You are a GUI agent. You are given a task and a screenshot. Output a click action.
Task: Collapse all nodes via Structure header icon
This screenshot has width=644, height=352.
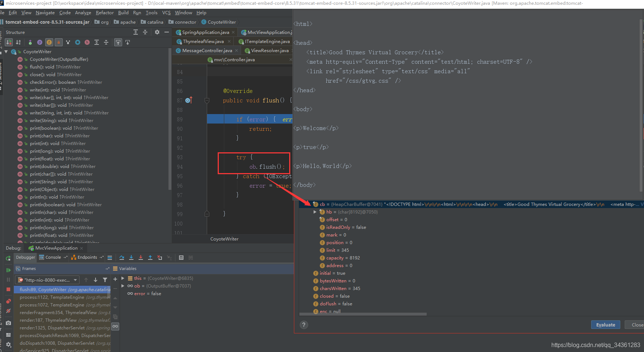[x=145, y=32]
